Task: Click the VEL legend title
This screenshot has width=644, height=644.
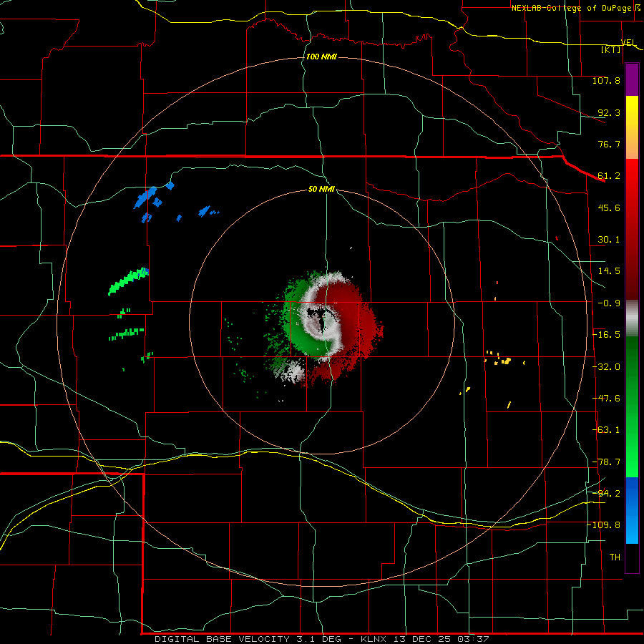Action: click(628, 42)
